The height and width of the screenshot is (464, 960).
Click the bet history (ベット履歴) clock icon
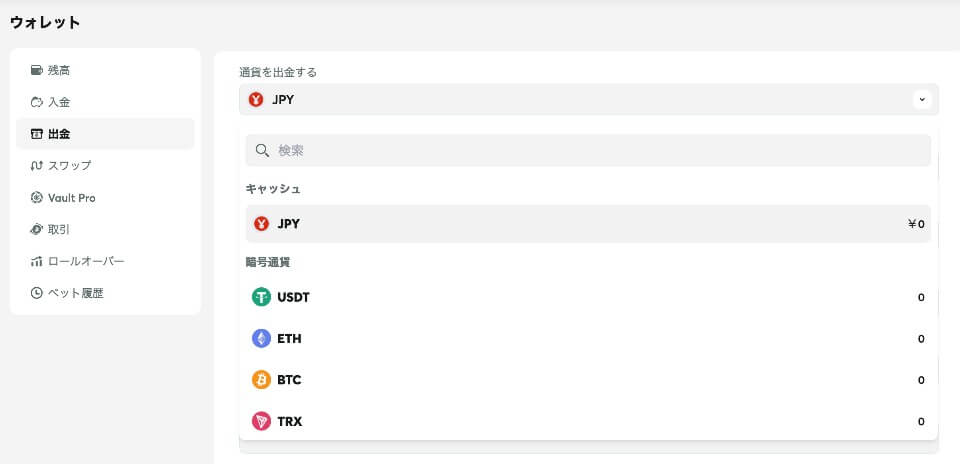(x=37, y=294)
